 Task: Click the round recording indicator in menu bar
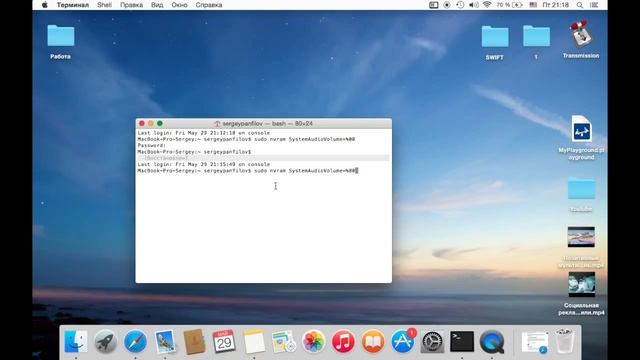(447, 5)
